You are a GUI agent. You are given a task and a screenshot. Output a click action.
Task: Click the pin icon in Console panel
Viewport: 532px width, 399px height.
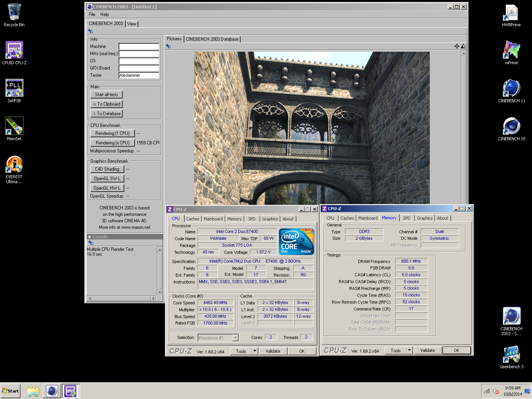(90, 242)
